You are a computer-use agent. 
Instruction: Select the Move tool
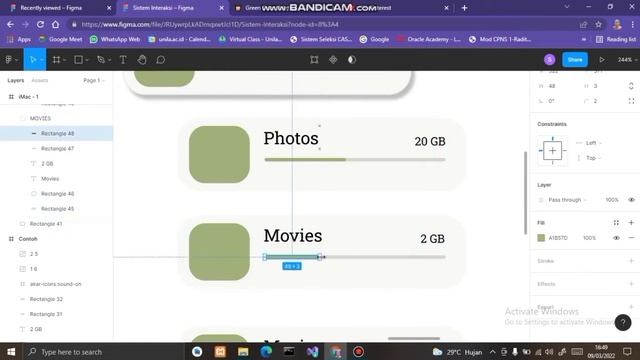[33, 60]
